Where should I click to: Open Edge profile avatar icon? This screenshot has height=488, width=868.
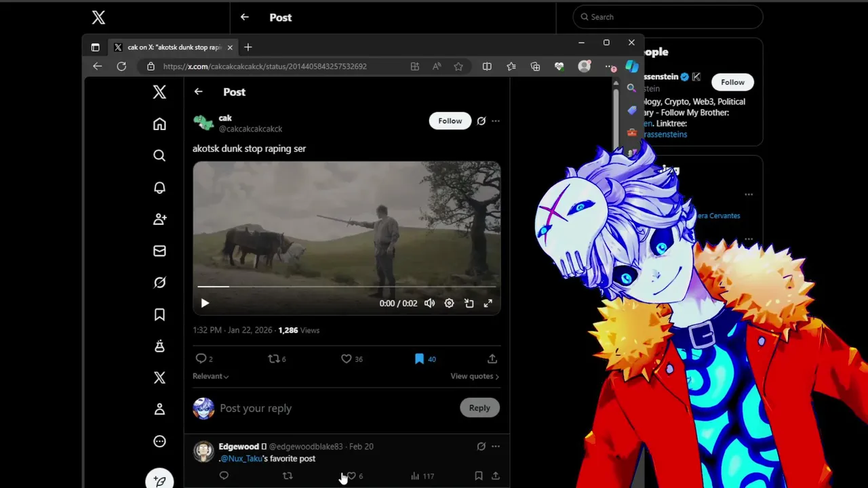pyautogui.click(x=584, y=66)
